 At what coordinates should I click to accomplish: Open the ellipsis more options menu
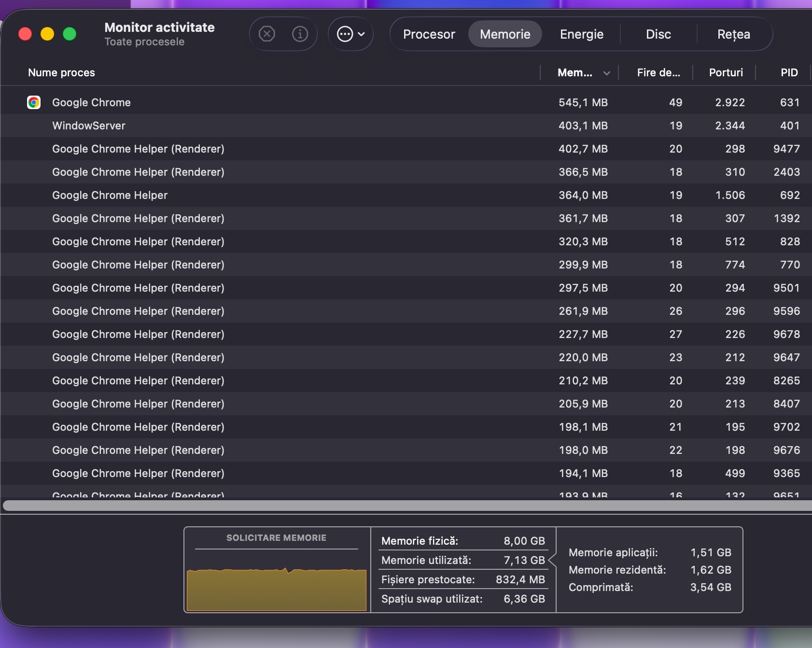click(350, 34)
